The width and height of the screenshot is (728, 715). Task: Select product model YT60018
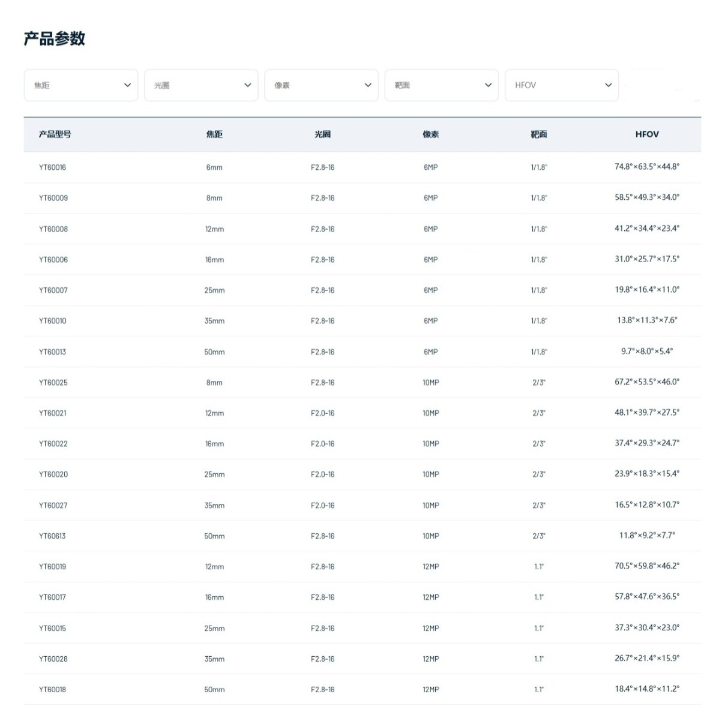click(53, 690)
